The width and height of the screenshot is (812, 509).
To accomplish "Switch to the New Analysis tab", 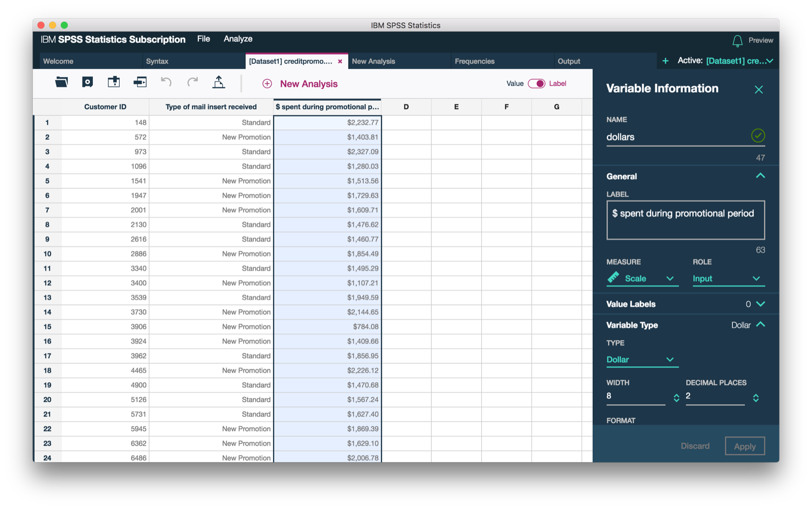I will click(399, 61).
